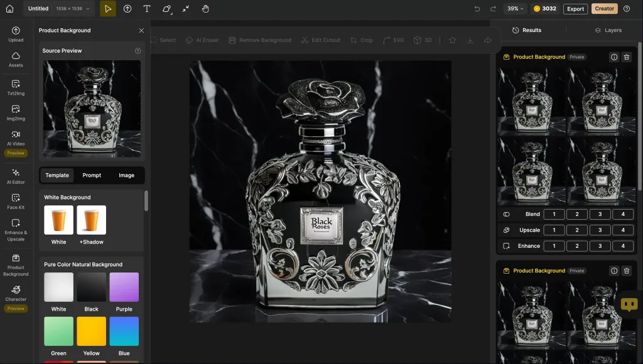Screen dimensions: 643x364
Task: Click the 3032 credits coin
Action: coord(544,9)
